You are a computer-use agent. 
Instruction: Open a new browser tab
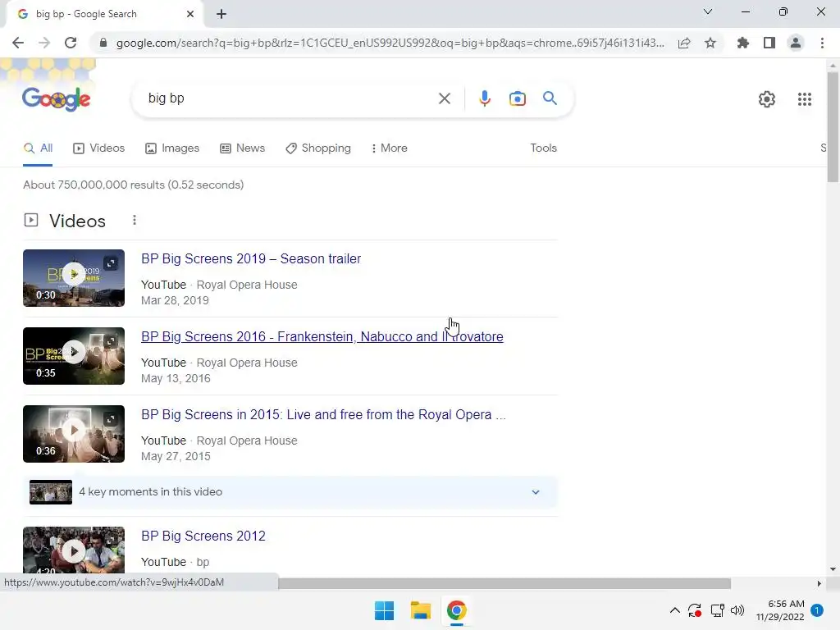point(221,14)
